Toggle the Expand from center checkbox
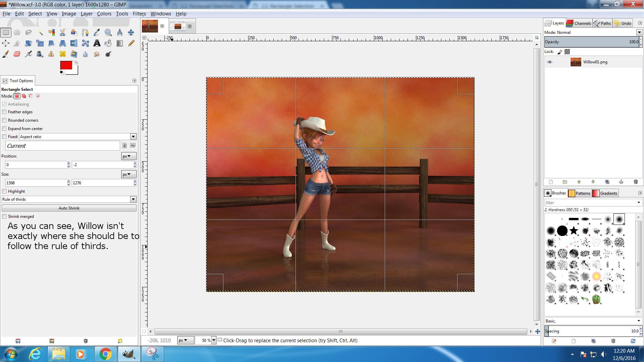The height and width of the screenshot is (362, 644). 4,129
